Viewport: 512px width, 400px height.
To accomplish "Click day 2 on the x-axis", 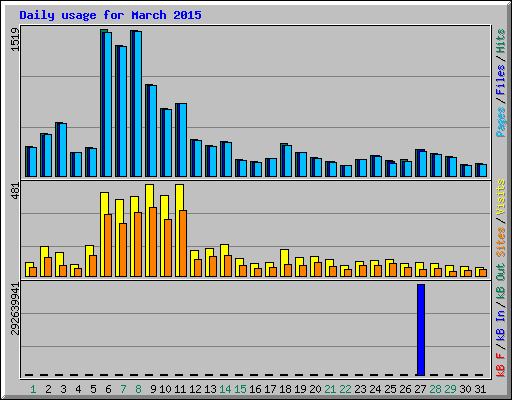I will click(48, 389).
